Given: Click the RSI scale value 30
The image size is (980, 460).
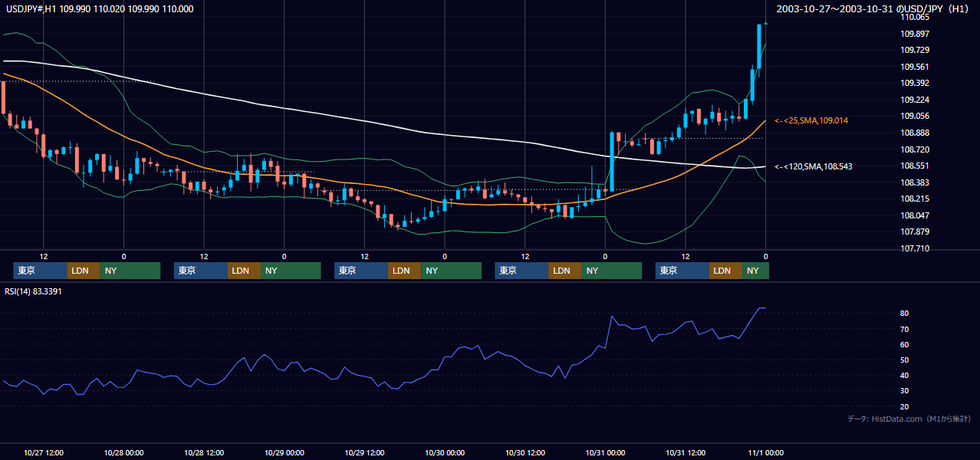Looking at the screenshot, I should 905,391.
